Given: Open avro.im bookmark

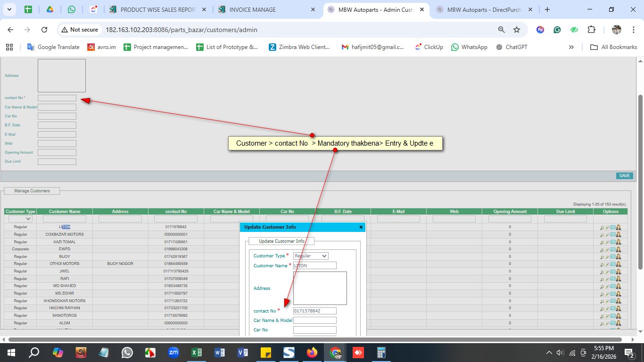Looking at the screenshot, I should click(101, 47).
